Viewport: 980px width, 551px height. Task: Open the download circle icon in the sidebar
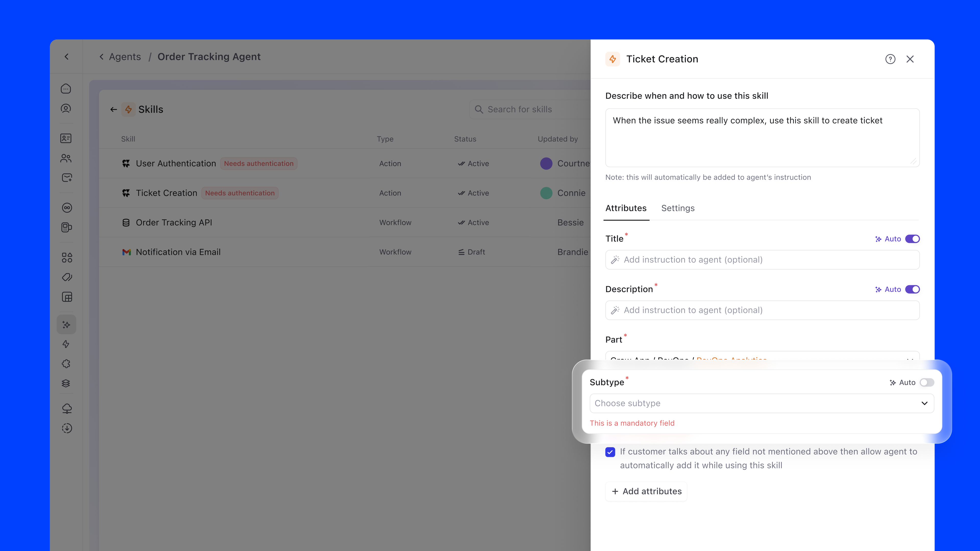coord(67,429)
